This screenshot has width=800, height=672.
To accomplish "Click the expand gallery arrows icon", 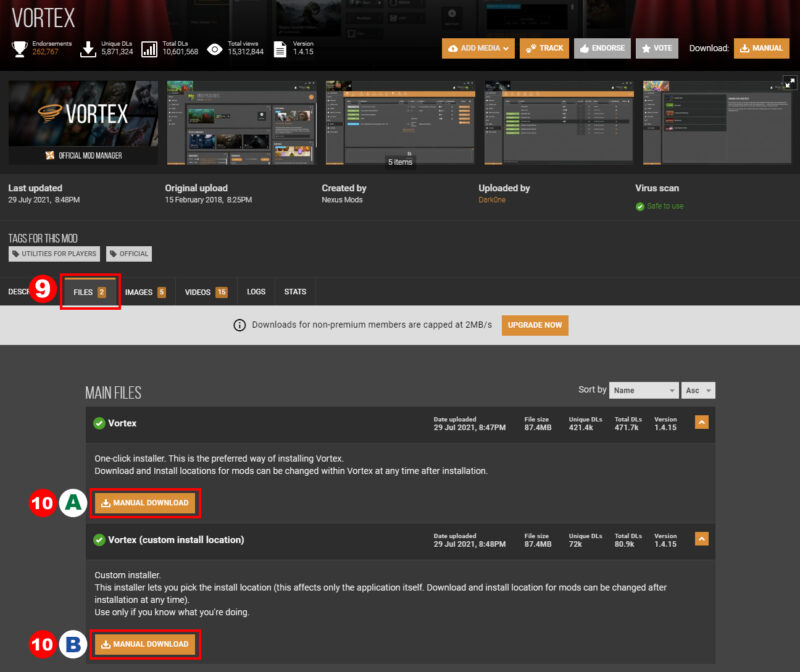I will [x=790, y=82].
